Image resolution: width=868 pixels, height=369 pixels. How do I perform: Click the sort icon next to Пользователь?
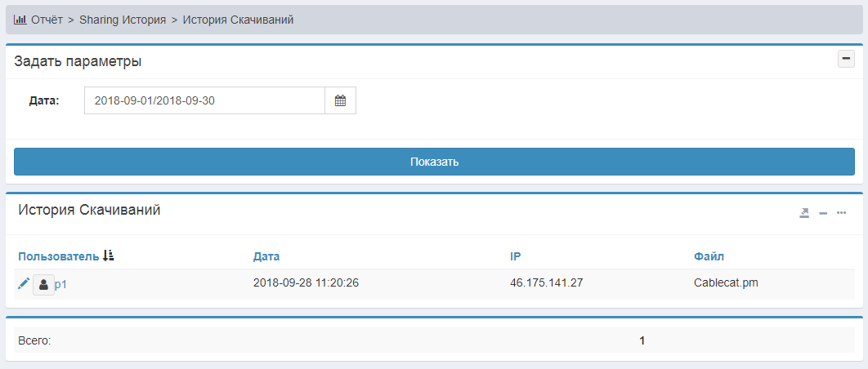[109, 256]
